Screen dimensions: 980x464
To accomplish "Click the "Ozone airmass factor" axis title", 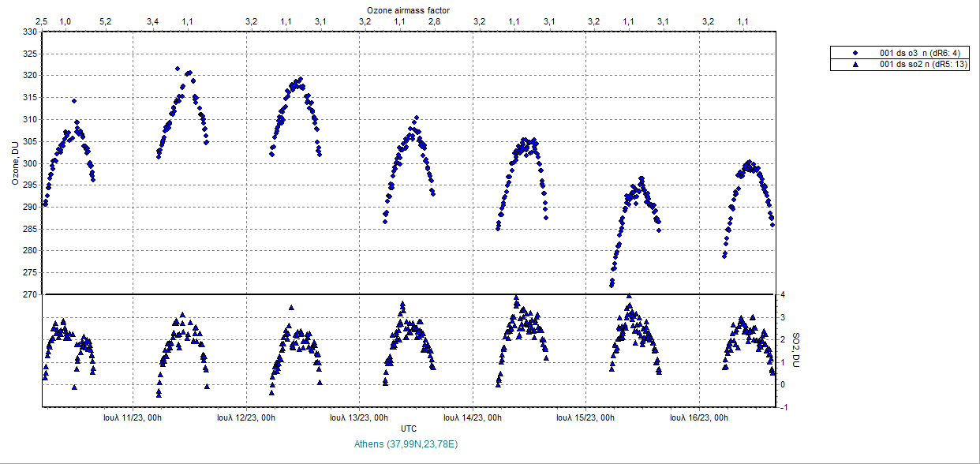I will coord(408,9).
